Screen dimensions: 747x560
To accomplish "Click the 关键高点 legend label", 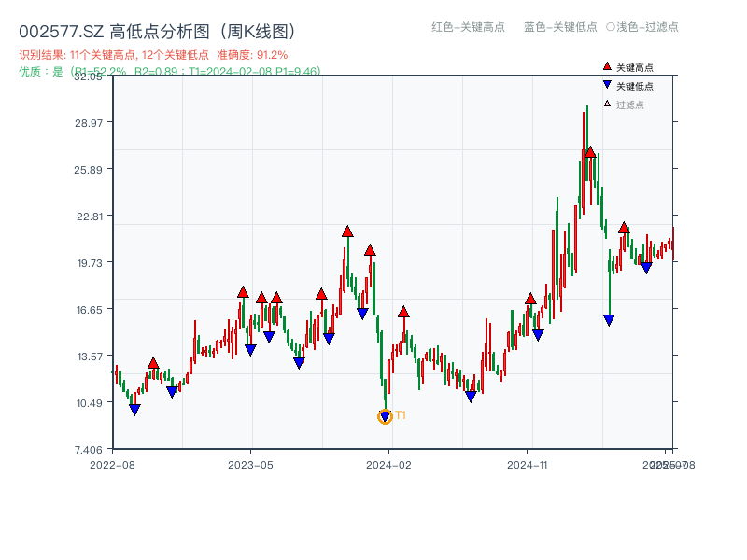I will point(635,67).
